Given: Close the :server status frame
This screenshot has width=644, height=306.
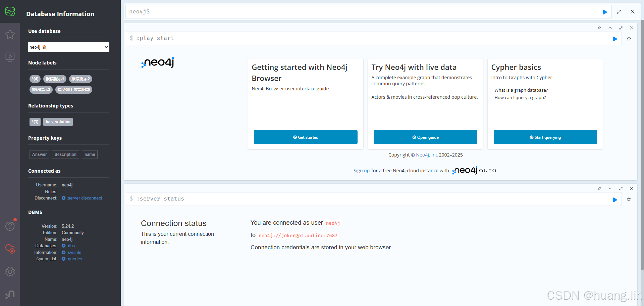Looking at the screenshot, I should pos(632,188).
